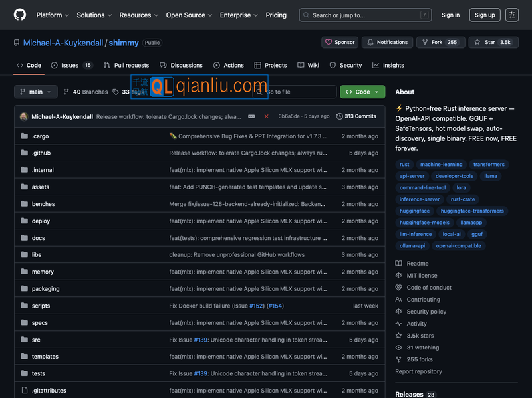This screenshot has height=398, width=532.
Task: Click the Activity pulse icon
Action: tap(399, 324)
